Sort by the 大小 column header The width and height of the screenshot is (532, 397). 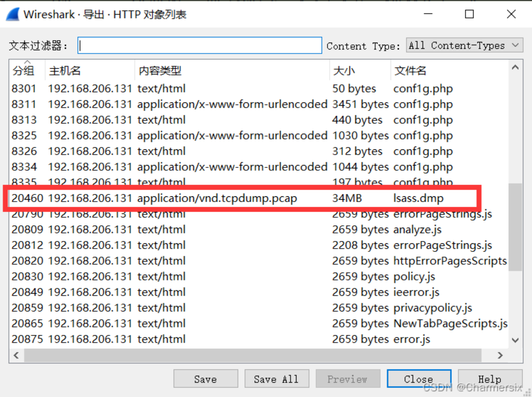pyautogui.click(x=360, y=71)
